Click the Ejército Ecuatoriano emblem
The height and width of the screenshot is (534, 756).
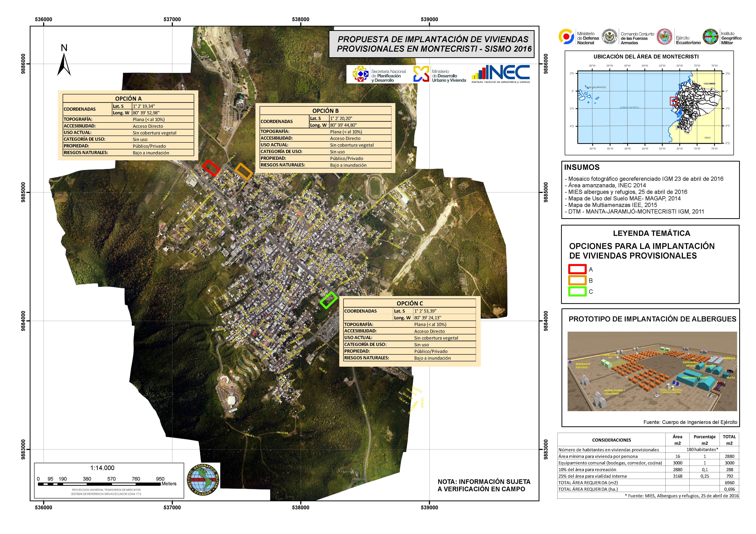[664, 37]
